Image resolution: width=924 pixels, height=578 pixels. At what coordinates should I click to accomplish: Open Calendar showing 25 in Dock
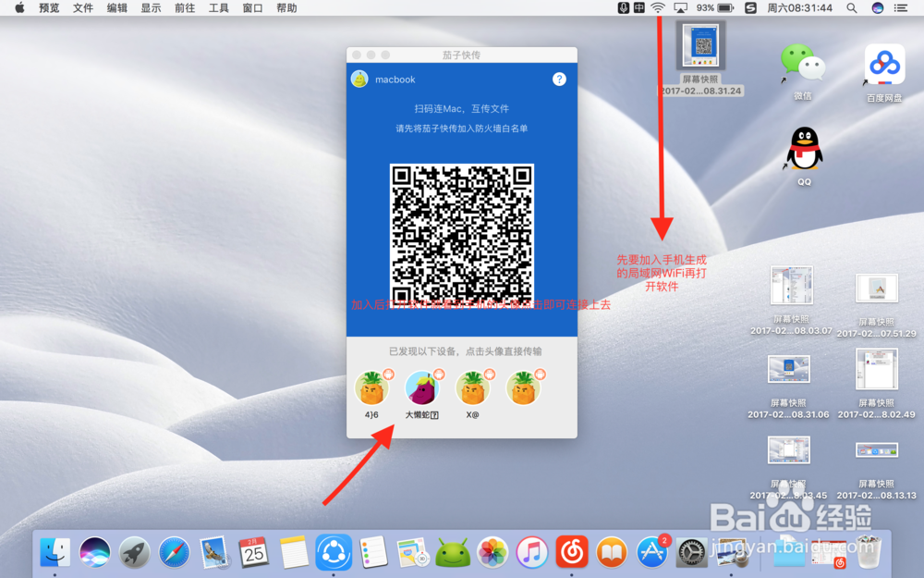(254, 553)
